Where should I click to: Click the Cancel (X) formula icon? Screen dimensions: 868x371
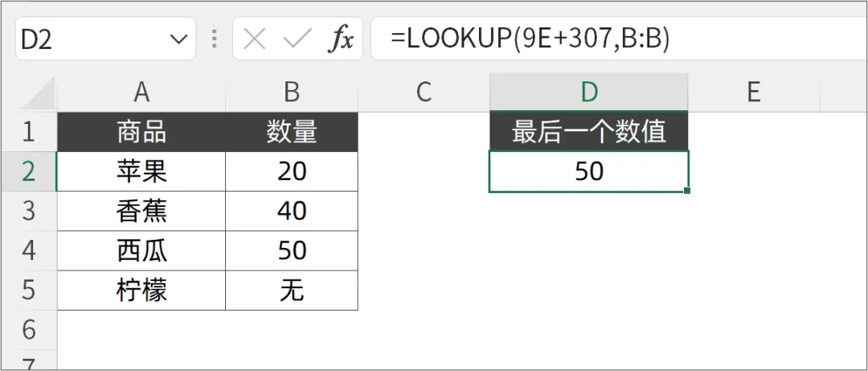point(255,39)
